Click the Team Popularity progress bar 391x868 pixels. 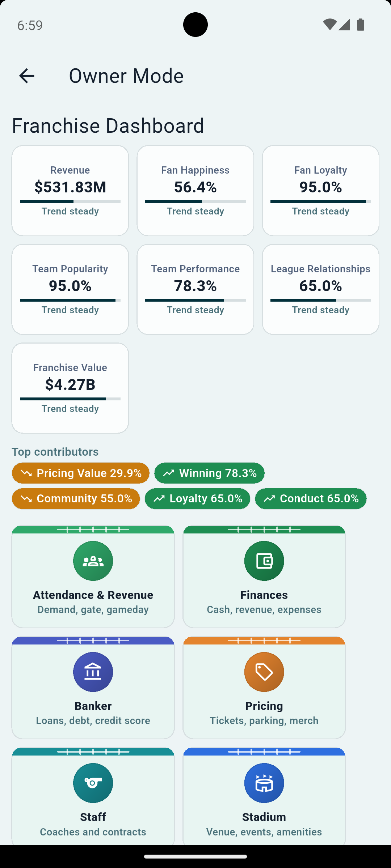(70, 300)
